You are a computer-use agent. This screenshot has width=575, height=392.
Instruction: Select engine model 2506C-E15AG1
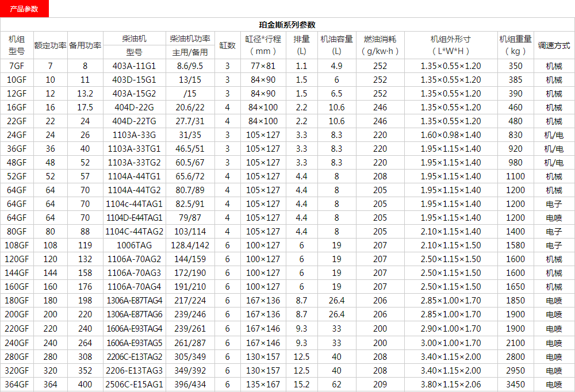pyautogui.click(x=134, y=385)
